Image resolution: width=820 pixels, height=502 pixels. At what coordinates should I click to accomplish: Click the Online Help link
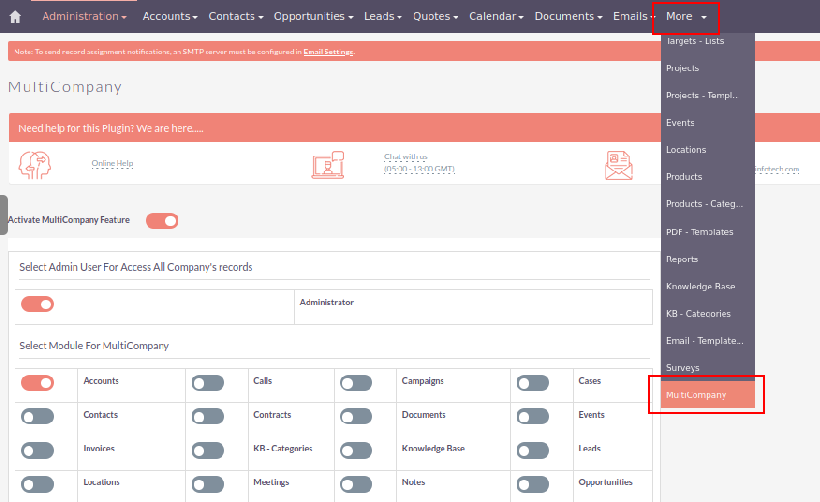click(x=112, y=163)
